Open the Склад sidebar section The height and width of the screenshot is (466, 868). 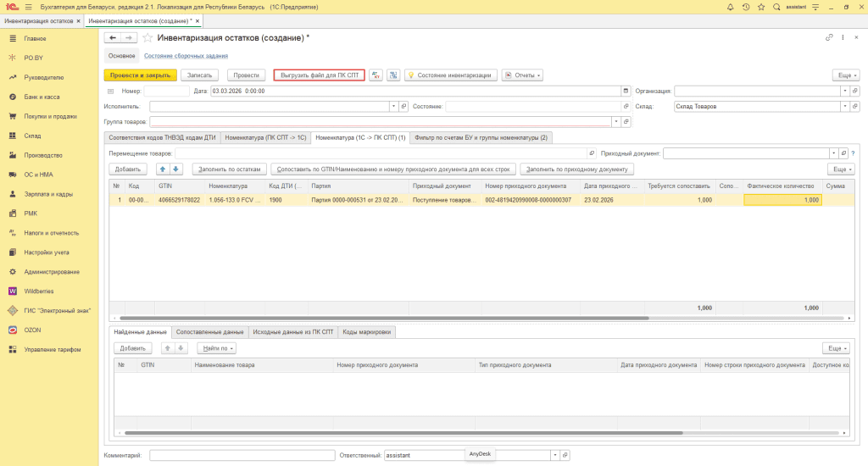click(32, 136)
